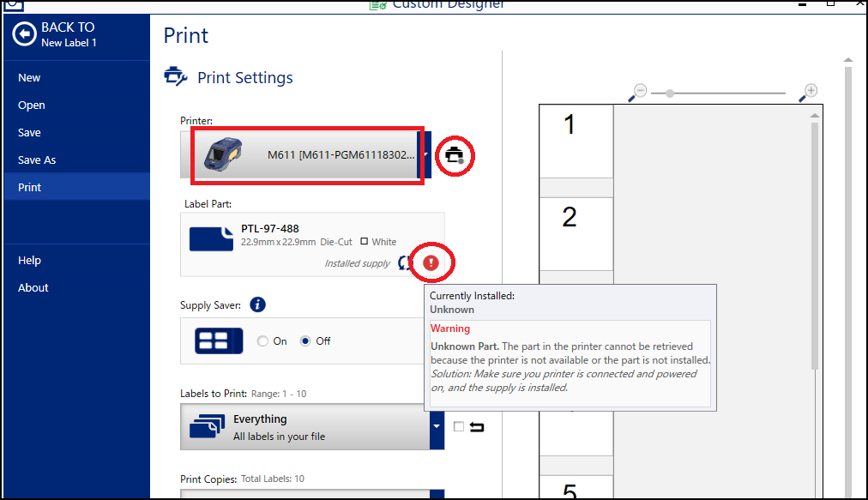Click the M611 printer image
Image resolution: width=868 pixels, height=500 pixels.
click(222, 154)
